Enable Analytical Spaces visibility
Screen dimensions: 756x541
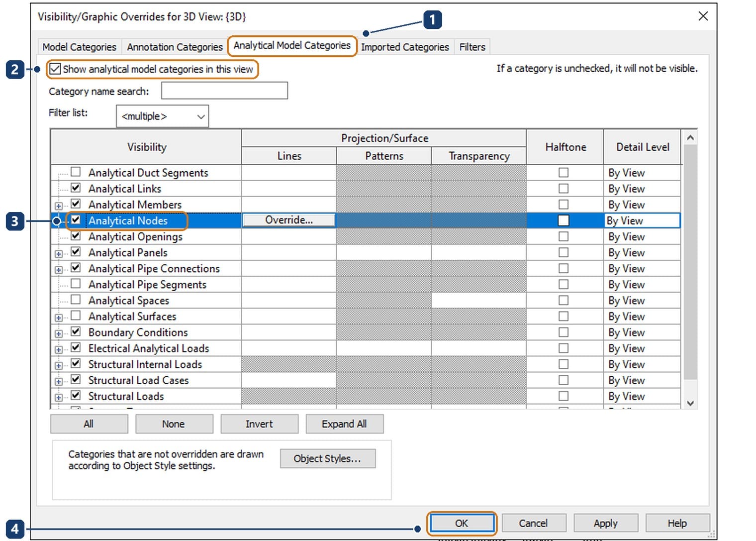click(76, 300)
